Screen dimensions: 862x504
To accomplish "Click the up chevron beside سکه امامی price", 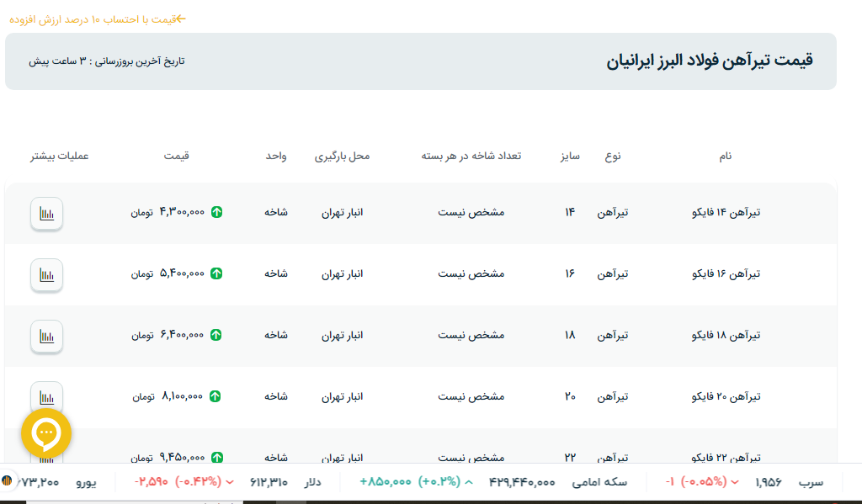I will 469,482.
